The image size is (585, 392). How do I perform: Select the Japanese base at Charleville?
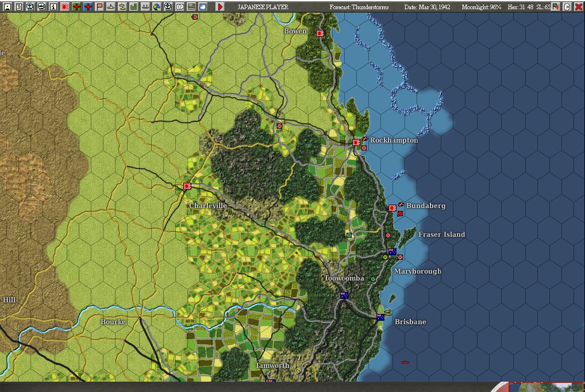(x=187, y=186)
